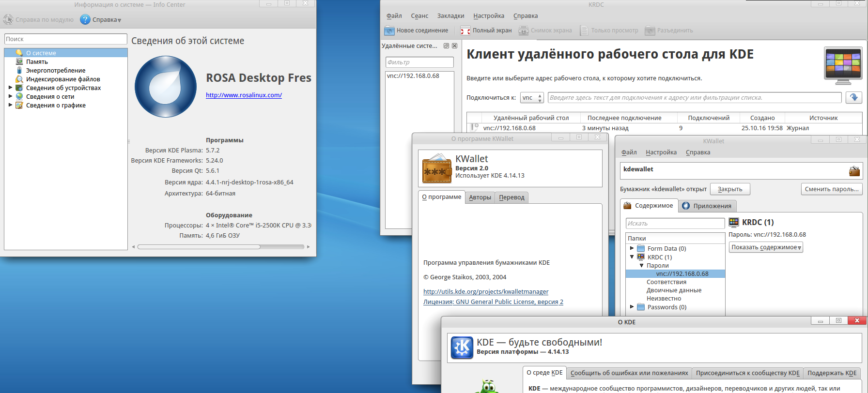Click the connect arrow button beside the address field

853,98
